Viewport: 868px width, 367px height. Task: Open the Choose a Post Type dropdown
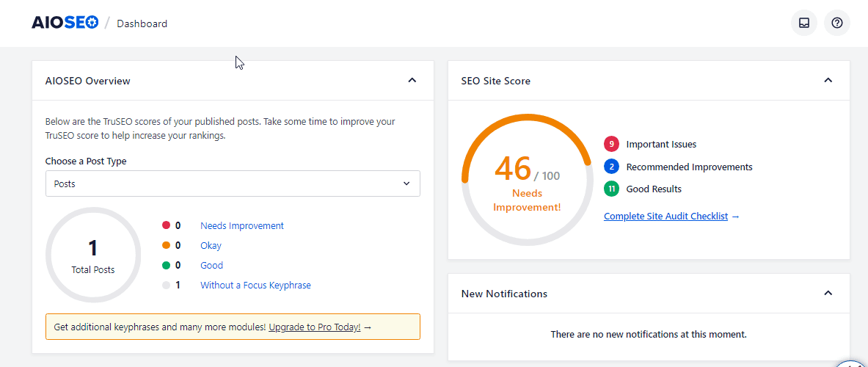point(233,183)
